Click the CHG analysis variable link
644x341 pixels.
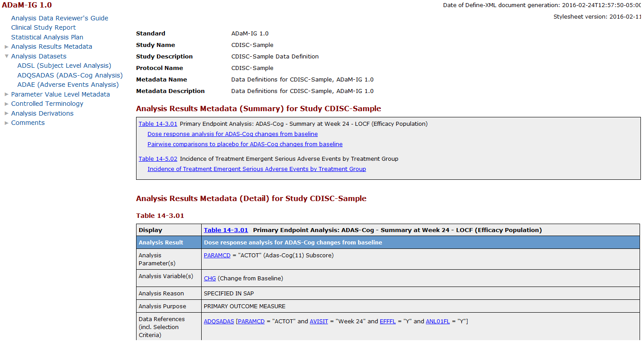click(x=210, y=279)
